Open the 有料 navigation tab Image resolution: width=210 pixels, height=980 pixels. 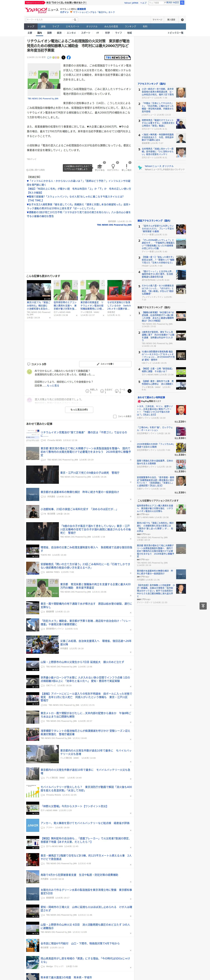145,27
